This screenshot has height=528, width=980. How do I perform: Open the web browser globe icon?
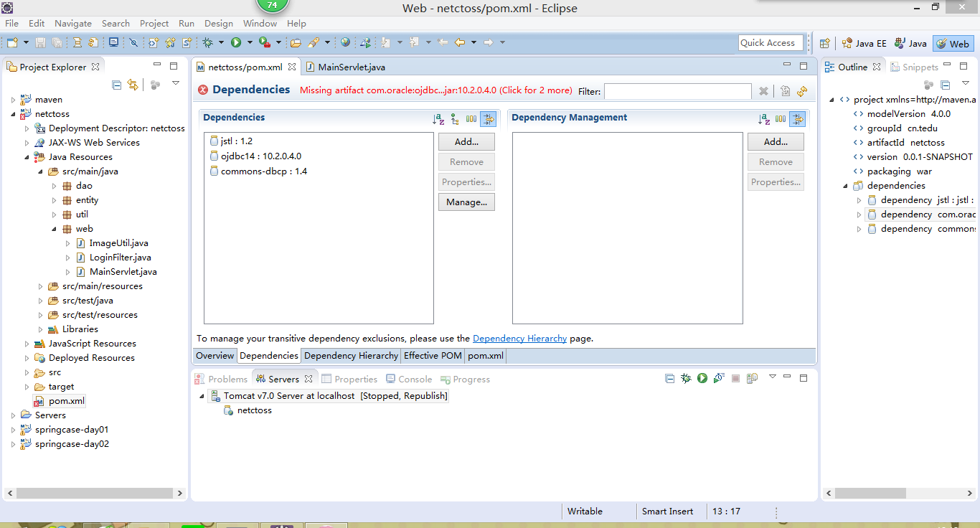345,42
